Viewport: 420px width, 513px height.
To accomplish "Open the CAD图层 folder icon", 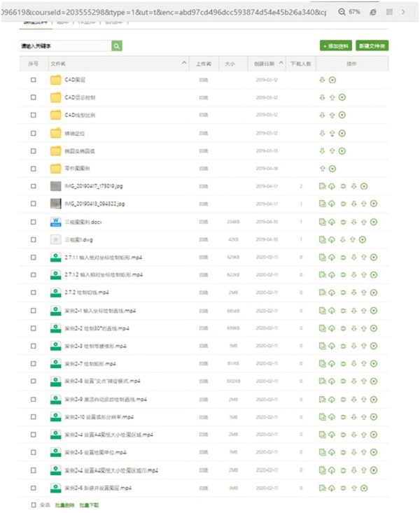I will 56,80.
